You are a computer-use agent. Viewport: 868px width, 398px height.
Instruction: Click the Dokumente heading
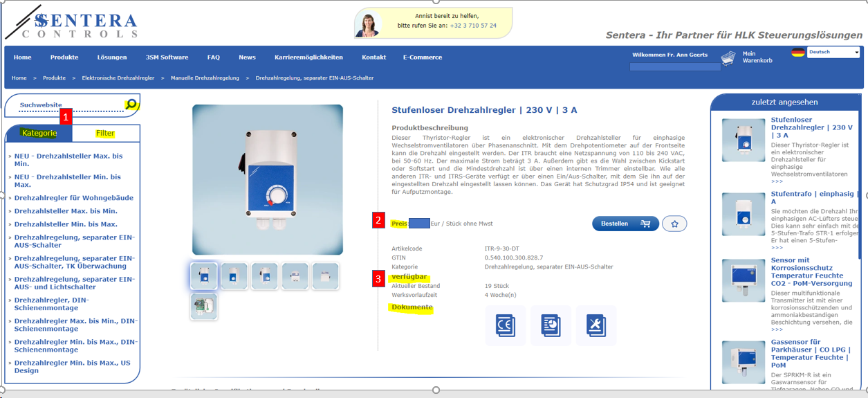point(412,307)
